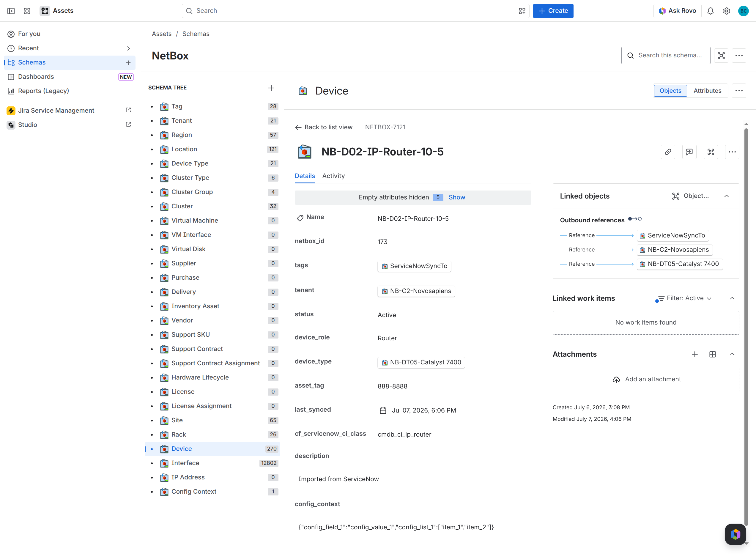
Task: Open the comment icon on object
Action: (x=689, y=152)
